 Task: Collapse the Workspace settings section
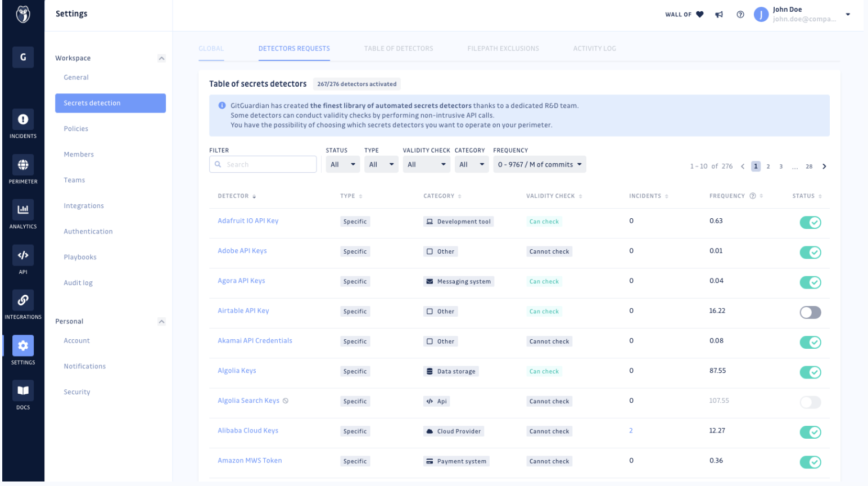point(161,58)
